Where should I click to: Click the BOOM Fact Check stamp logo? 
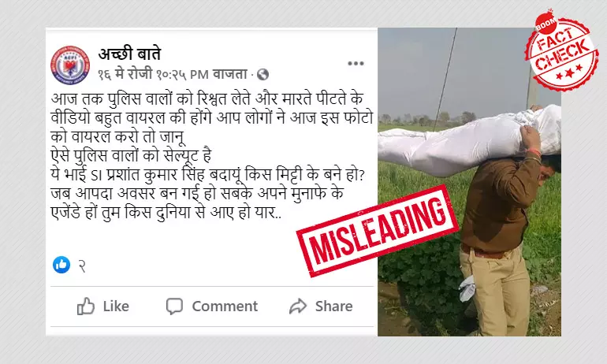[x=562, y=50]
